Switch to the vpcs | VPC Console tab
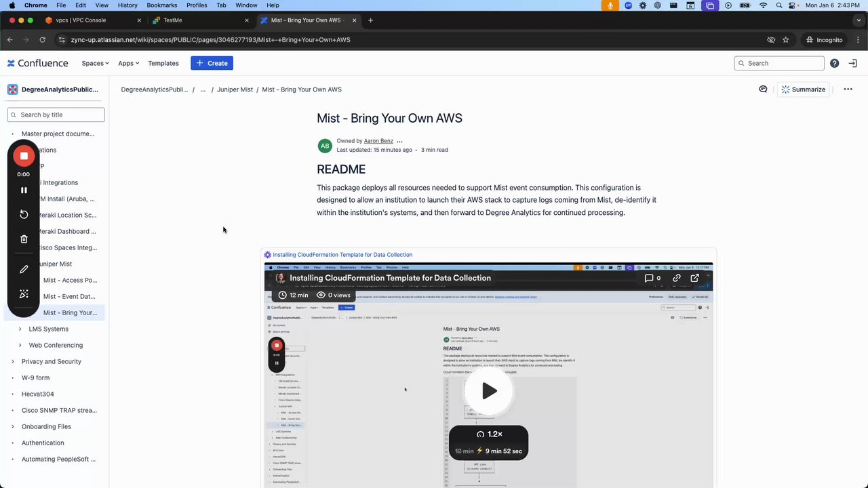This screenshot has height=488, width=868. click(94, 20)
